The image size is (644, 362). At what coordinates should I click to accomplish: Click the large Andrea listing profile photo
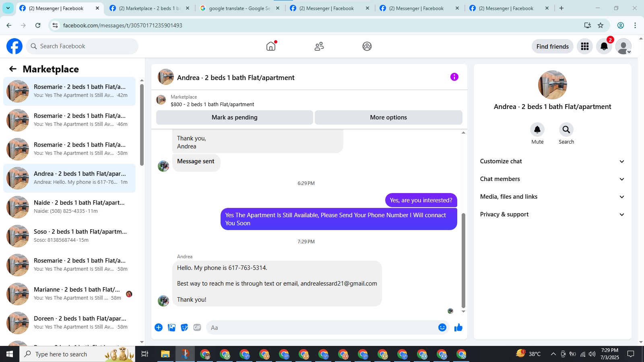pyautogui.click(x=552, y=85)
